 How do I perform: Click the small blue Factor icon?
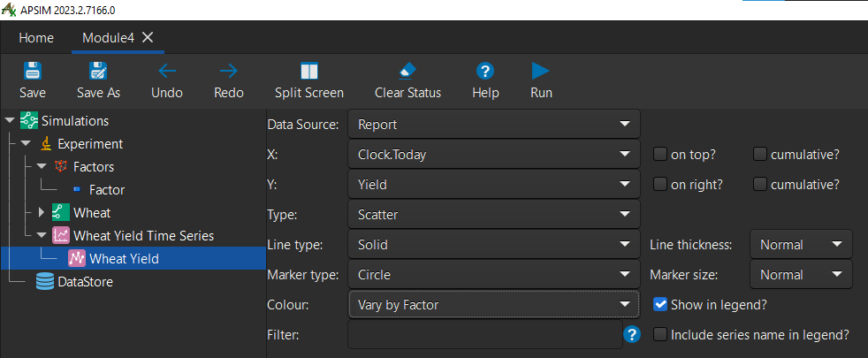click(77, 190)
